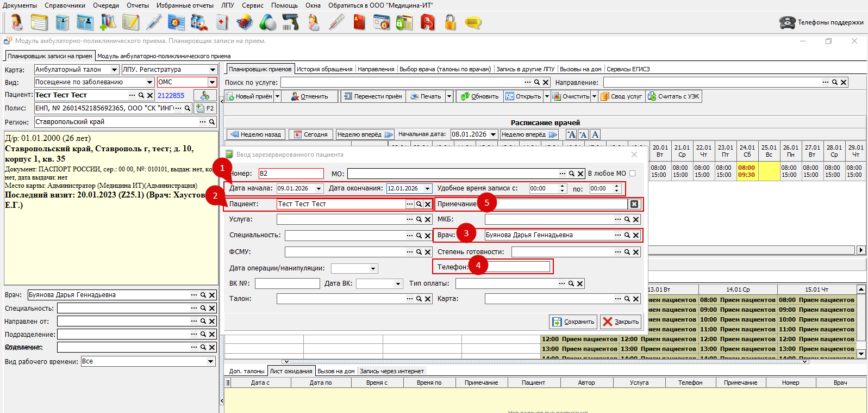The width and height of the screenshot is (868, 413).
Task: Click the syringe icon in top toolbar
Action: [x=154, y=22]
